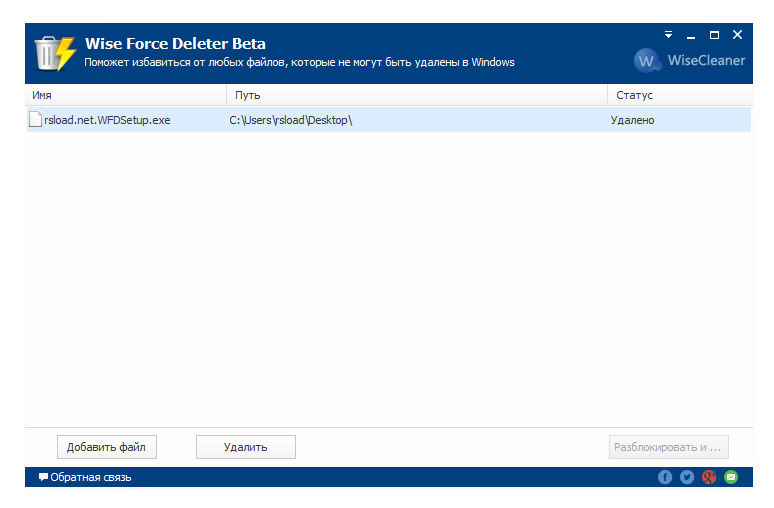Open the Facebook share icon

coord(664,477)
